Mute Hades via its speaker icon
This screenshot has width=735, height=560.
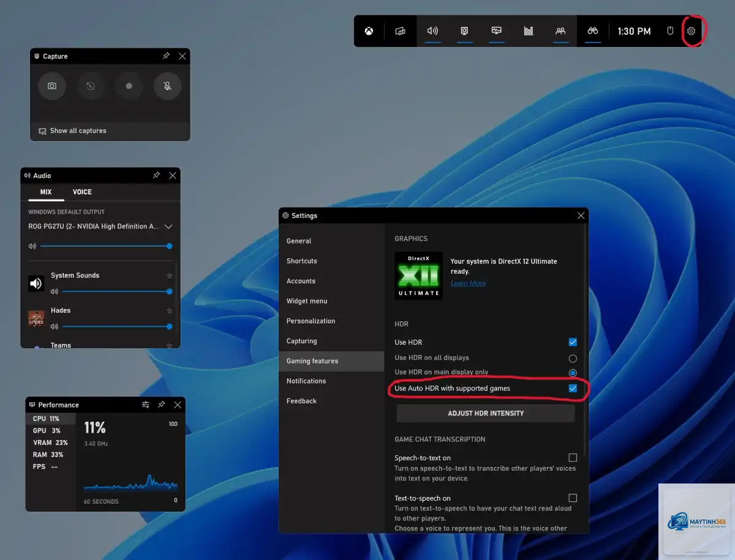coord(54,326)
